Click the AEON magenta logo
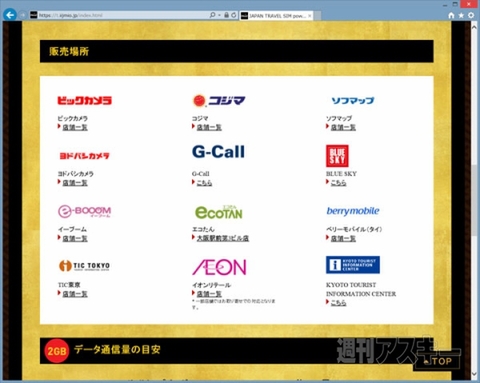The image size is (480, 383). pos(219,267)
